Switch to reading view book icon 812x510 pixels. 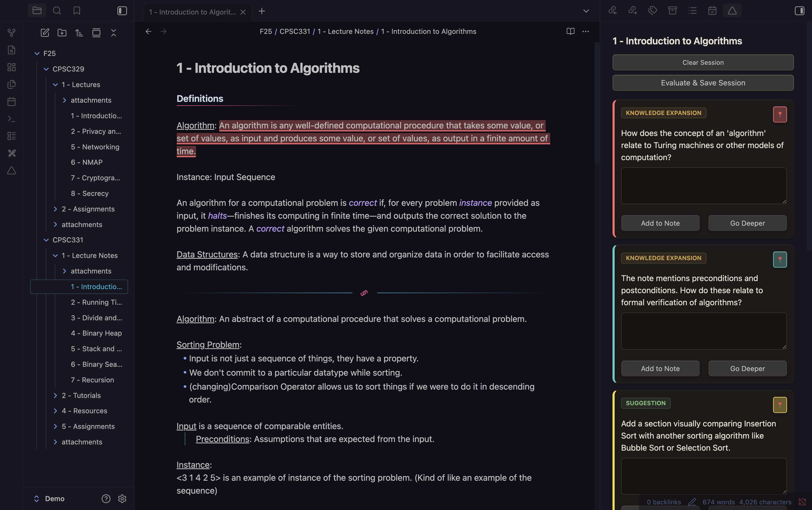(570, 31)
